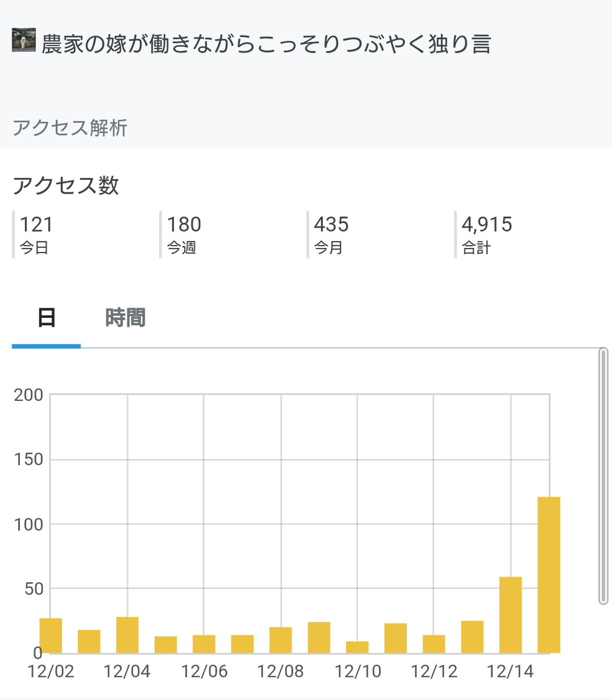Click the tallest bar for 12/15
Viewport: 612px width, 700px height.
click(548, 575)
